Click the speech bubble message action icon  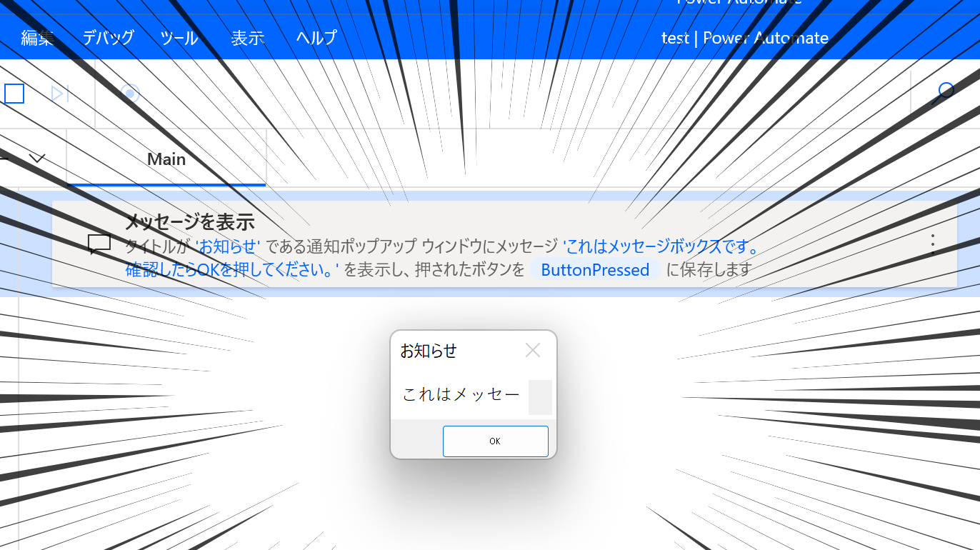[x=99, y=244]
